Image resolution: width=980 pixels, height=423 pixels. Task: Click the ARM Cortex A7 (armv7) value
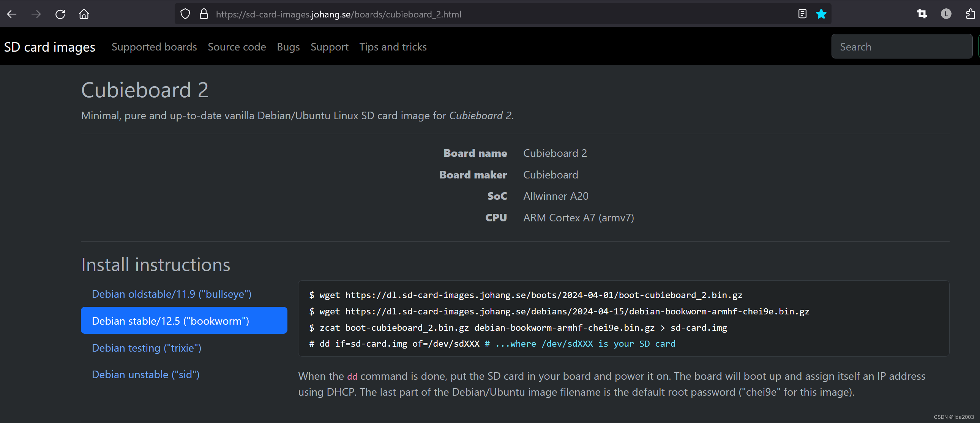578,218
